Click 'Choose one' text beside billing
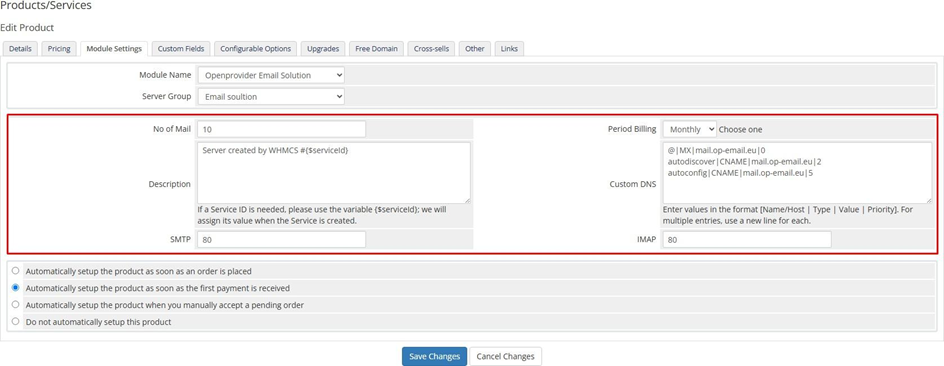944x366 pixels. (x=741, y=129)
